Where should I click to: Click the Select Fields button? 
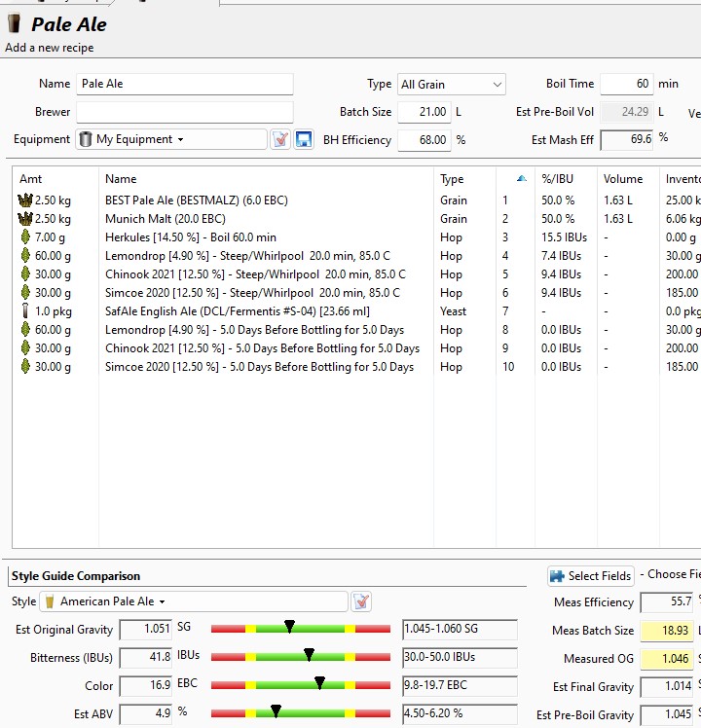[591, 576]
